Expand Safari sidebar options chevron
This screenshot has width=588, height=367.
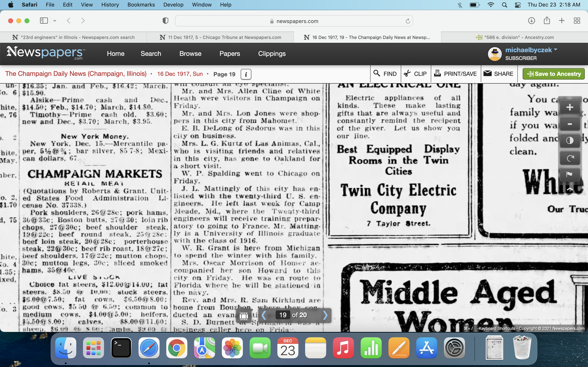point(55,21)
